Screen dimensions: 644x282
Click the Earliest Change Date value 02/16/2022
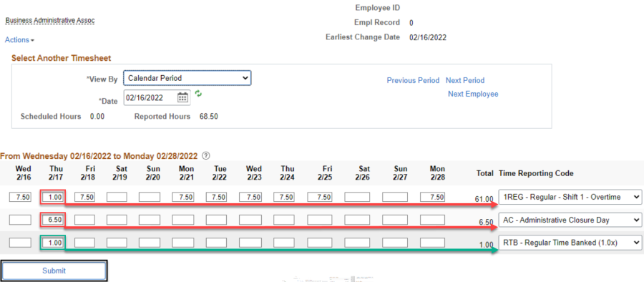click(x=428, y=37)
